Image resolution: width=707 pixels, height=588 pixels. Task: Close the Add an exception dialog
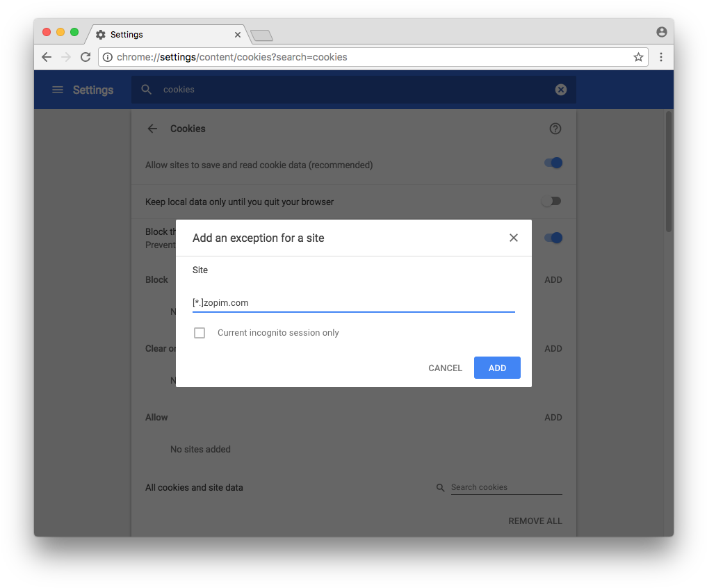coord(513,237)
